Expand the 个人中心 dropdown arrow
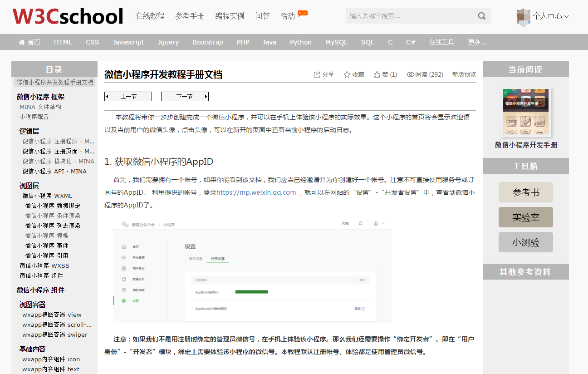Image resolution: width=588 pixels, height=374 pixels. tap(566, 17)
